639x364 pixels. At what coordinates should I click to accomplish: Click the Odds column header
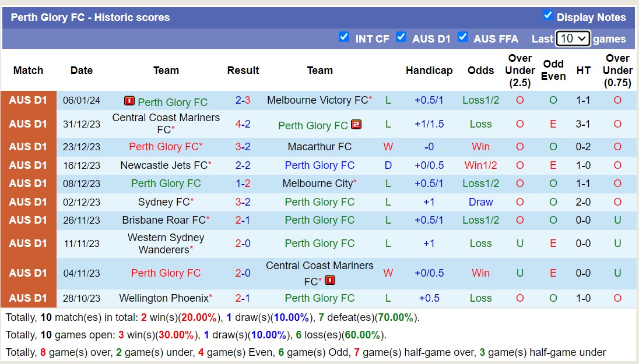pyautogui.click(x=480, y=70)
